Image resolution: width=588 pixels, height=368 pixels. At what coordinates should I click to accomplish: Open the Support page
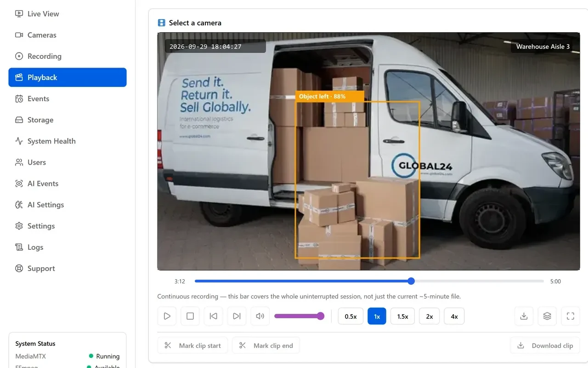pos(68,268)
